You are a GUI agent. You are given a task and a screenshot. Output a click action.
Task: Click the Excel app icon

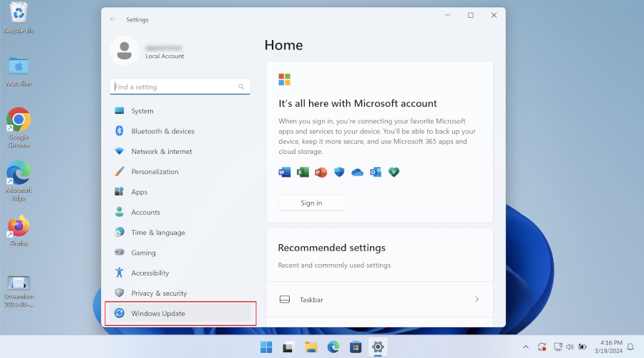[303, 173]
